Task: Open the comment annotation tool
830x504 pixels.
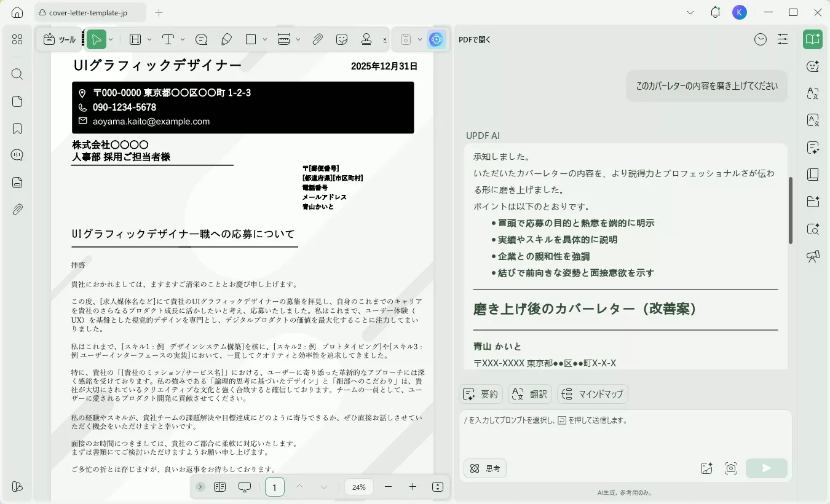Action: coord(201,39)
